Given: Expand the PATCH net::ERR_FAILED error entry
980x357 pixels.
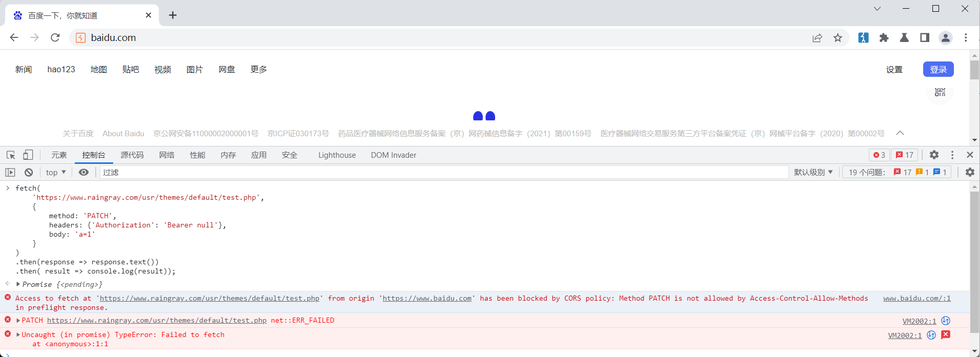Looking at the screenshot, I should click(18, 321).
